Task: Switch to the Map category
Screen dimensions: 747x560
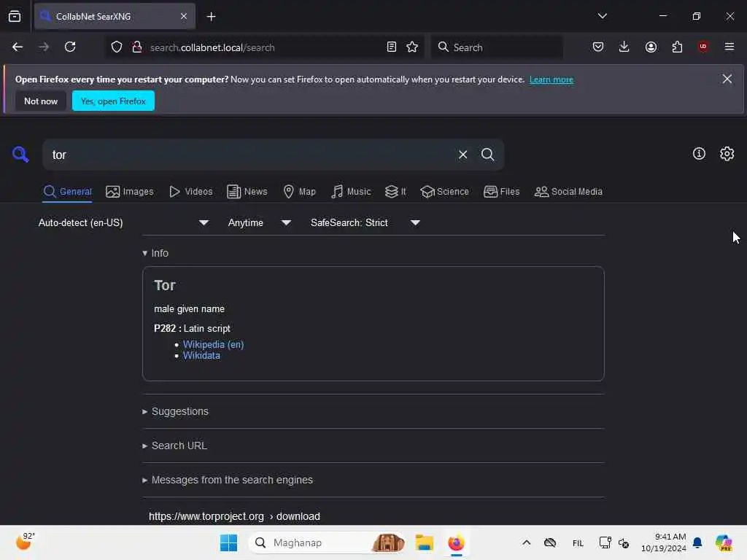Action: (300, 192)
